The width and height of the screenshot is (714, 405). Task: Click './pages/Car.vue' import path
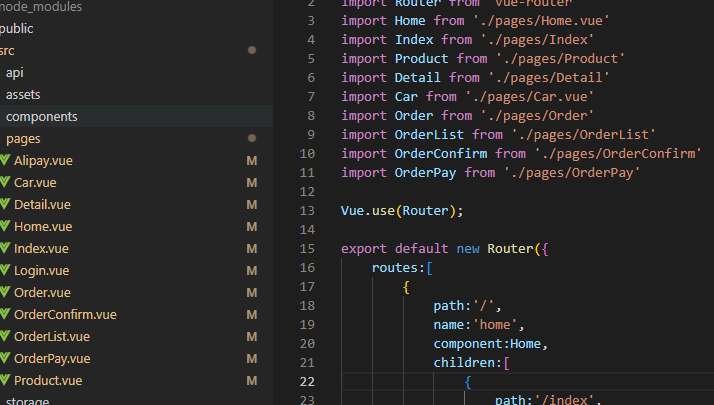pyautogui.click(x=530, y=97)
